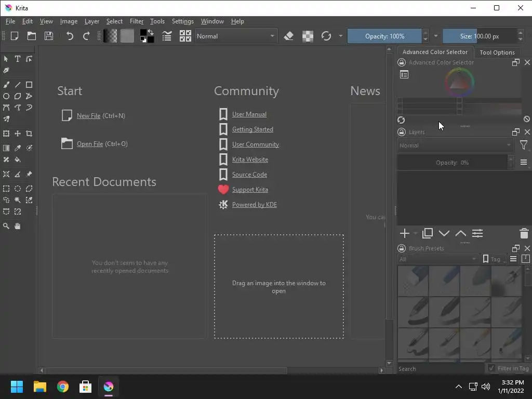Open the brush presets All tag dropdown
The width and height of the screenshot is (532, 399).
tap(437, 259)
